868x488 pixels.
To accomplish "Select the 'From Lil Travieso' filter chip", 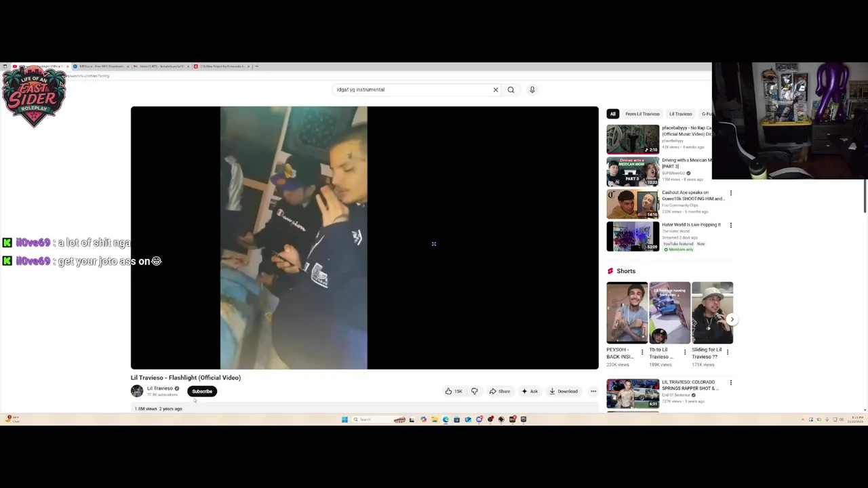I will pyautogui.click(x=642, y=114).
